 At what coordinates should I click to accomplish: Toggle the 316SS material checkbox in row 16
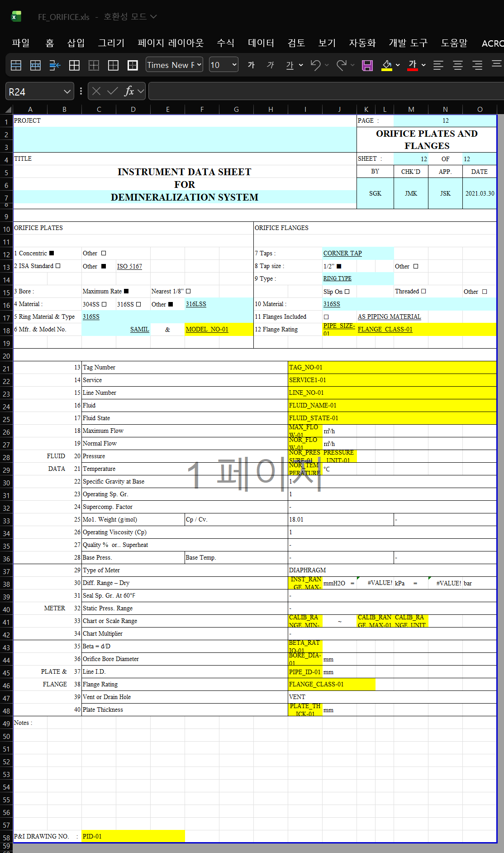tap(138, 304)
